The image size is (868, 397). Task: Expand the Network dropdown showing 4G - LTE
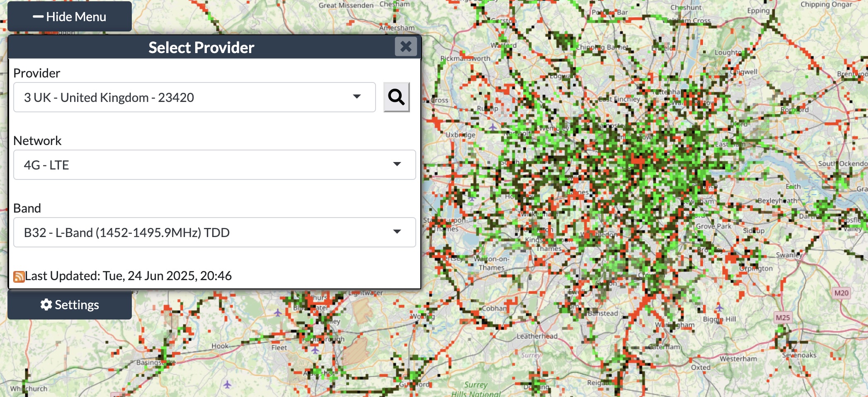[x=214, y=165]
